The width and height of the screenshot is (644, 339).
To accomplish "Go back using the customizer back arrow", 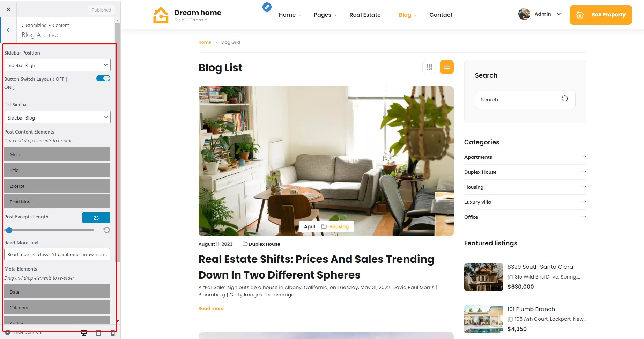I will tap(8, 30).
